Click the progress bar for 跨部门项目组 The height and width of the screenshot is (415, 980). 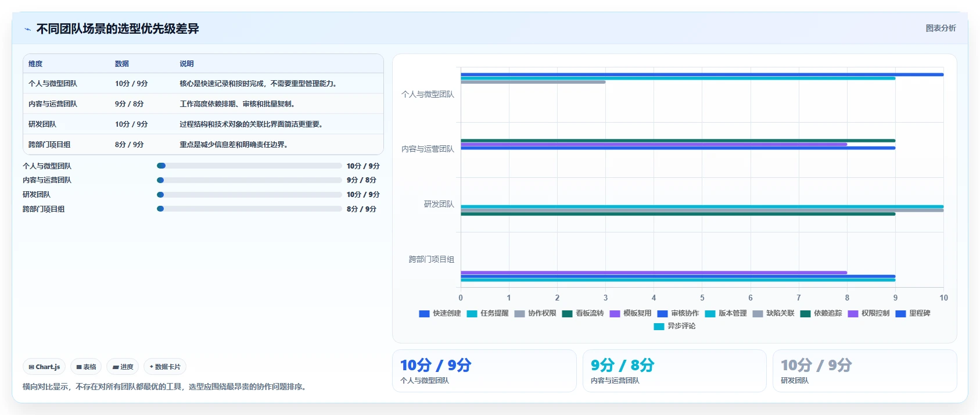[x=249, y=209]
